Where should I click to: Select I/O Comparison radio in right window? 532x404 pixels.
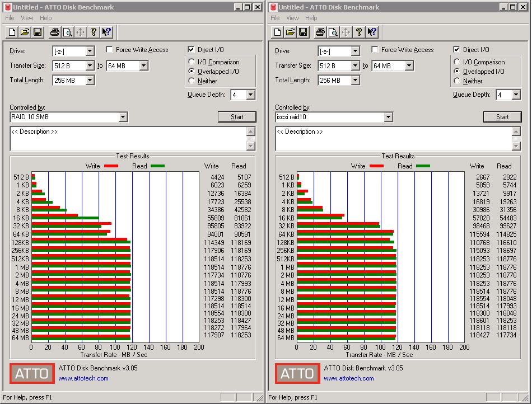(457, 62)
